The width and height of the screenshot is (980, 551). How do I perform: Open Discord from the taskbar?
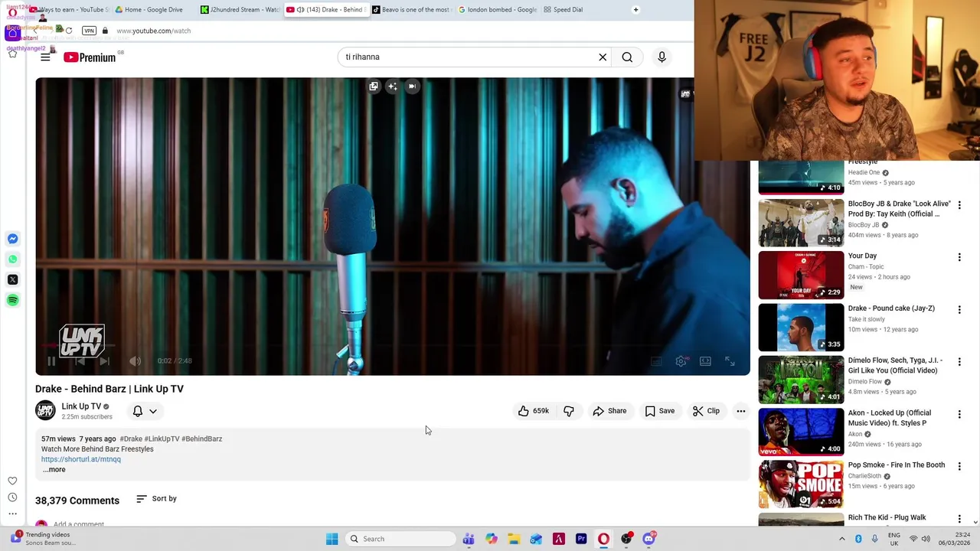tap(648, 539)
